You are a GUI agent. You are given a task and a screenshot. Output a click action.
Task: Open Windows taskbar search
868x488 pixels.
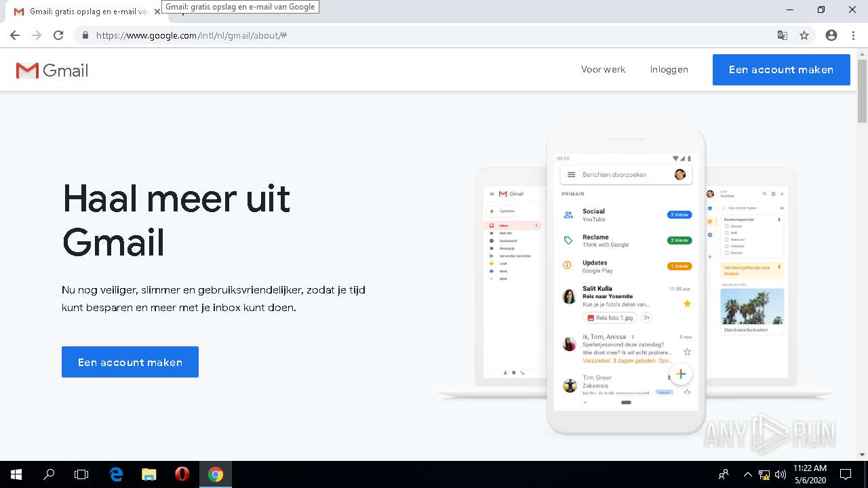pos(49,474)
